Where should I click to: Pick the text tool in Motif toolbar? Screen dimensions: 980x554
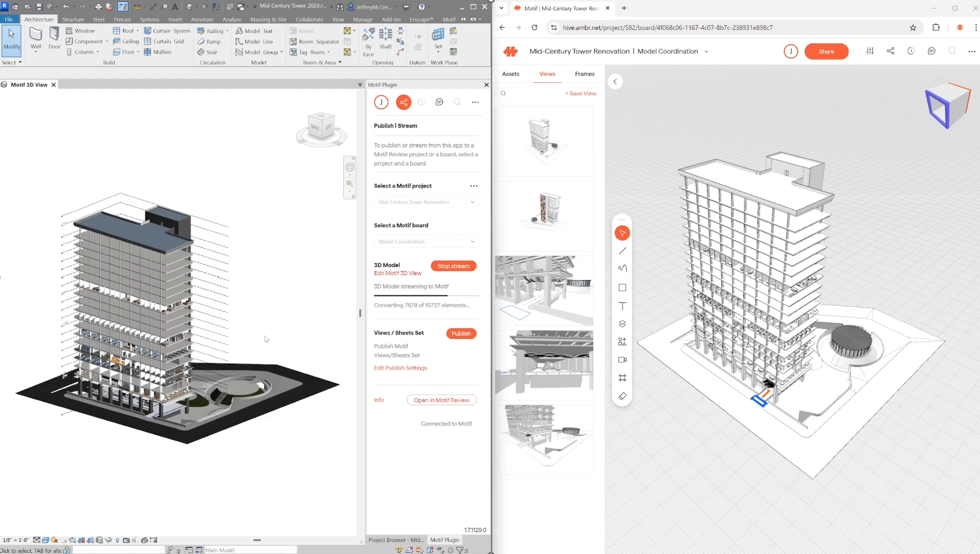click(622, 306)
